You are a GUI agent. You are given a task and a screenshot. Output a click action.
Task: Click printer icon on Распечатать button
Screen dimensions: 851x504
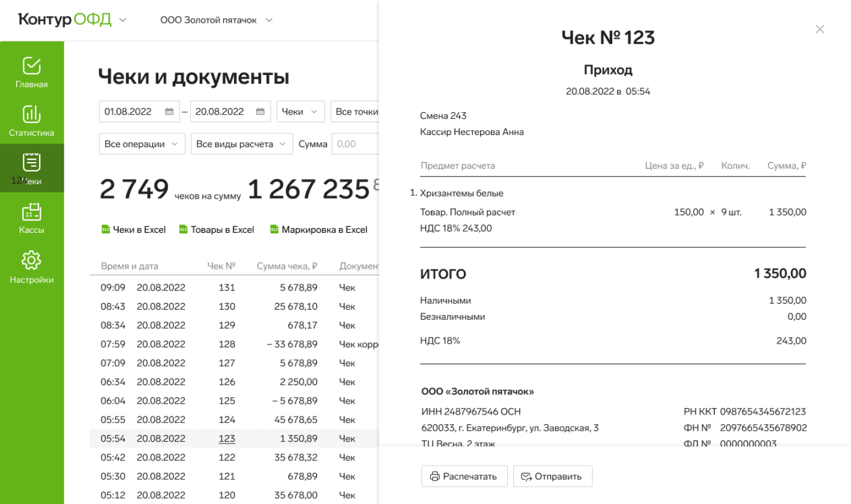click(x=435, y=477)
